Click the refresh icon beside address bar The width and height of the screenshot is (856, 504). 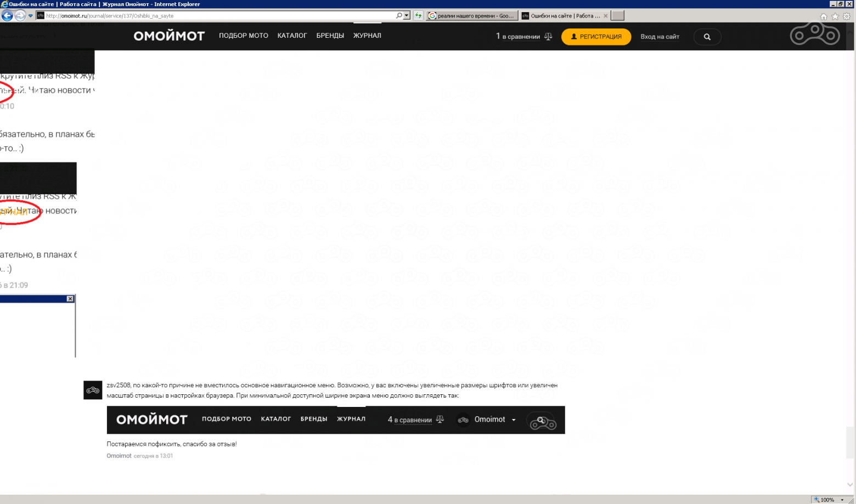[x=419, y=16]
